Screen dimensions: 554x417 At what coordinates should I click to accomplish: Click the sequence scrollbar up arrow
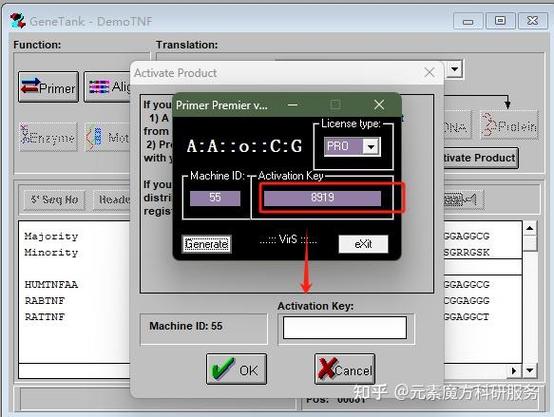pos(530,228)
